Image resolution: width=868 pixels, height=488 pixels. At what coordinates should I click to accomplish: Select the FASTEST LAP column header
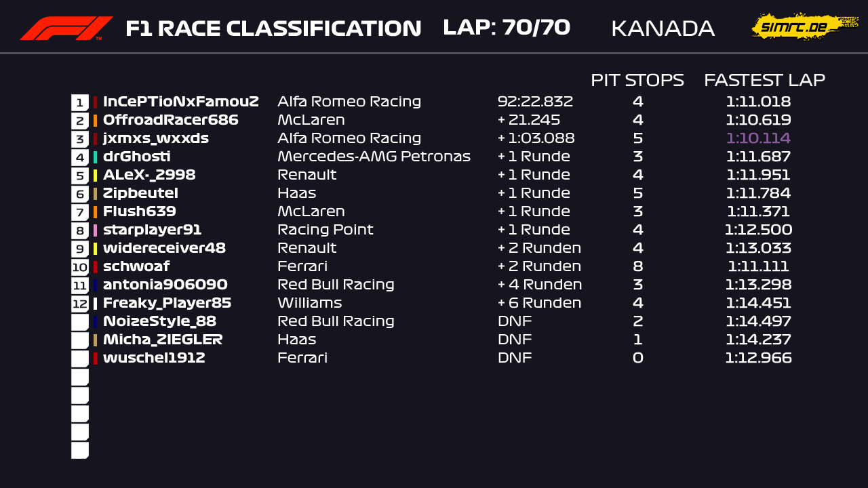point(764,80)
